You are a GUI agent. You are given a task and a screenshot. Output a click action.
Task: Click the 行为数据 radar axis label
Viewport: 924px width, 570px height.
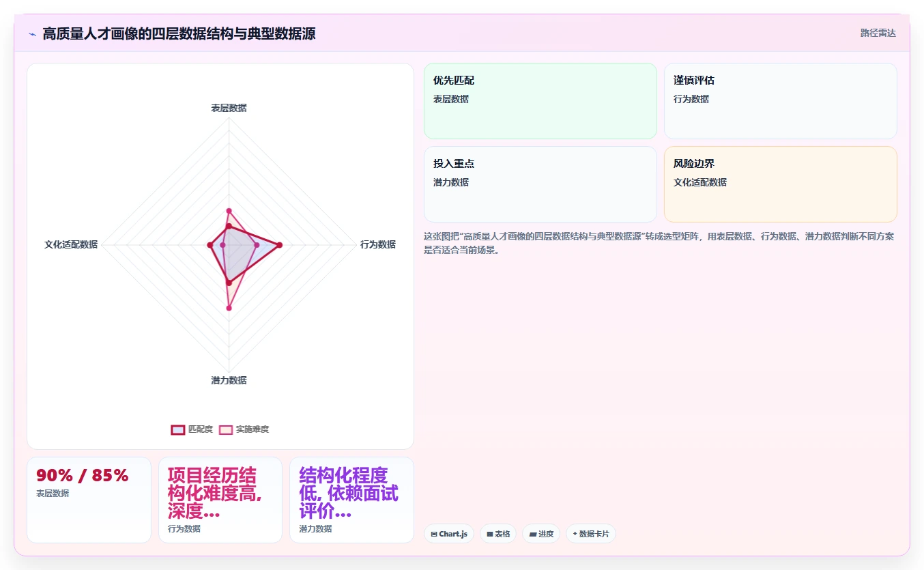click(378, 244)
